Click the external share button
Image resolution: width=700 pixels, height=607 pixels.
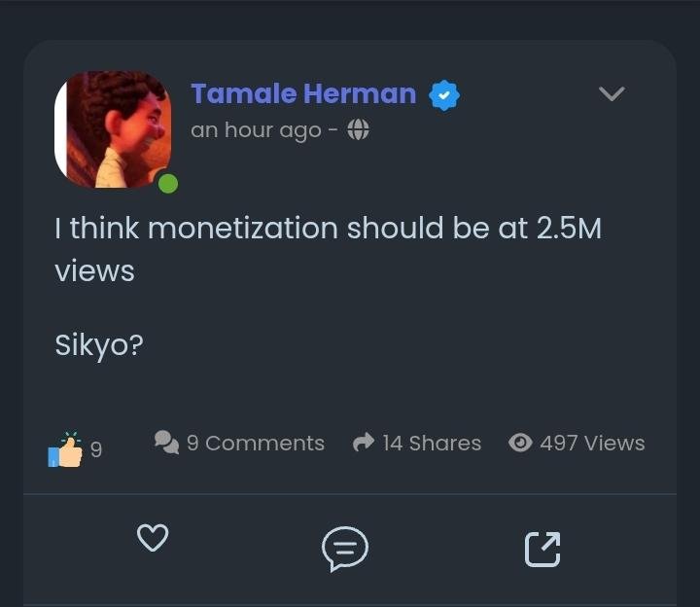tap(542, 550)
